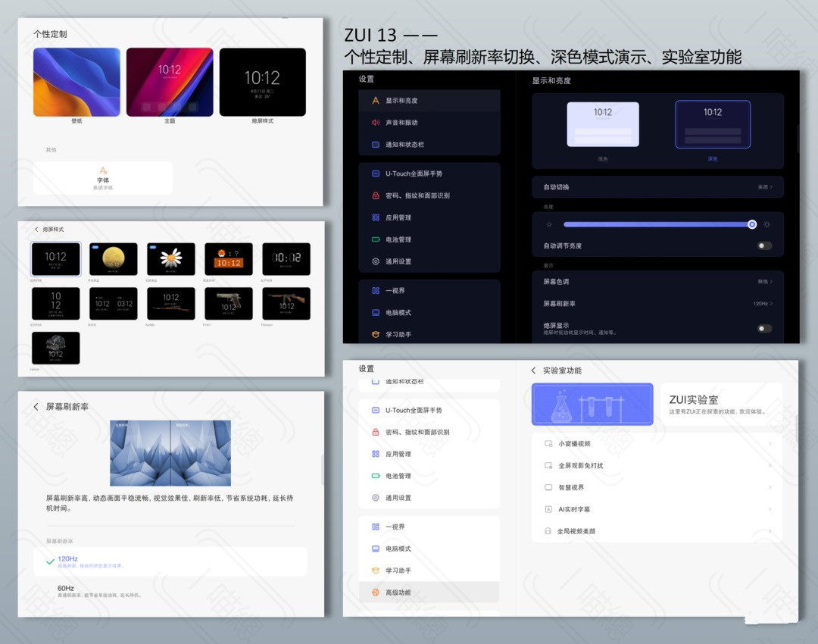Open 学习助手 in the dark settings sidebar
This screenshot has height=644, width=818.
429,334
